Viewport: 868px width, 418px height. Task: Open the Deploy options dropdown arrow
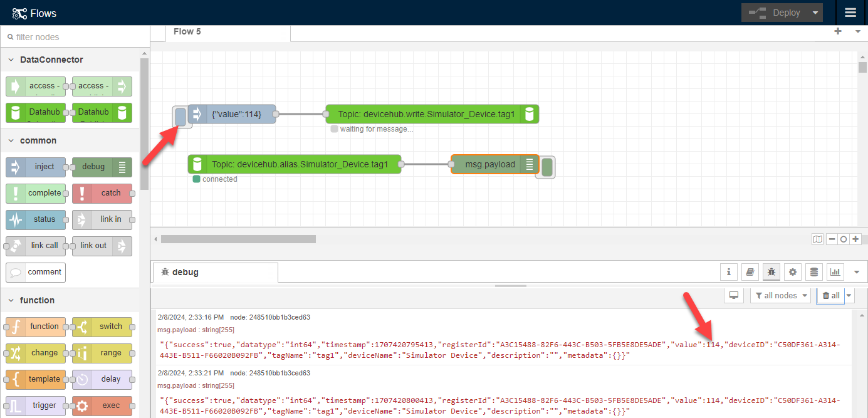point(815,13)
